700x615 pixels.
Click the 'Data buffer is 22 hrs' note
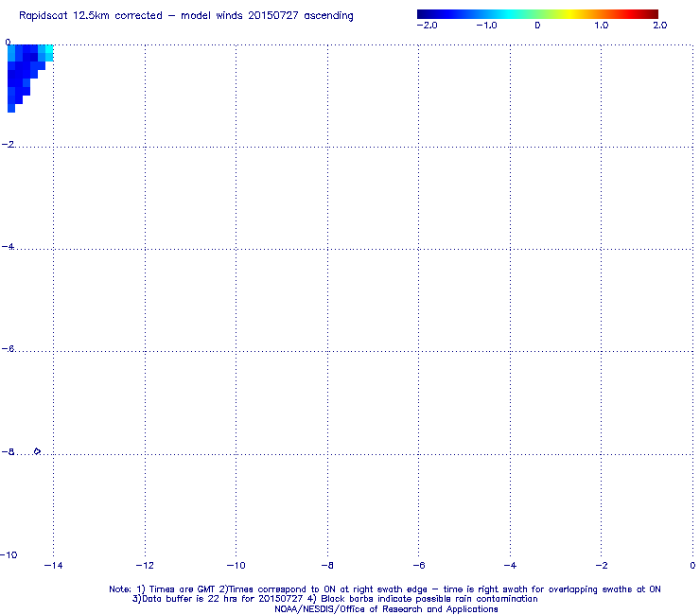tap(190, 599)
